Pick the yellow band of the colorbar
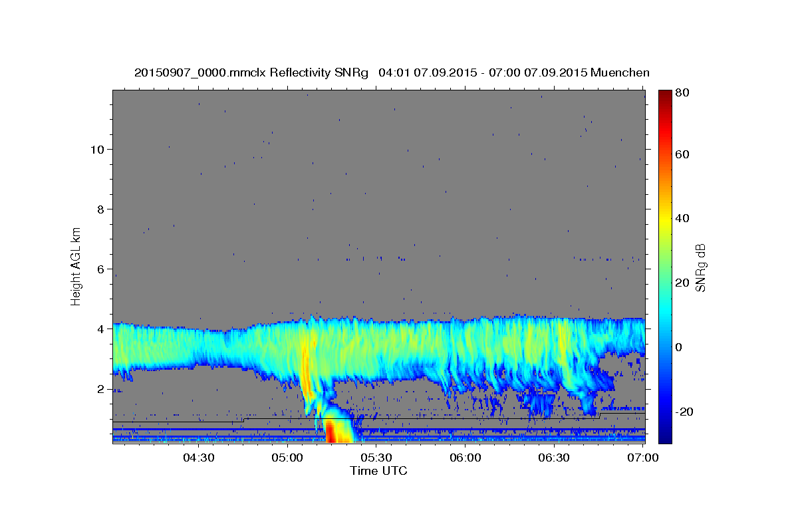 [x=665, y=219]
